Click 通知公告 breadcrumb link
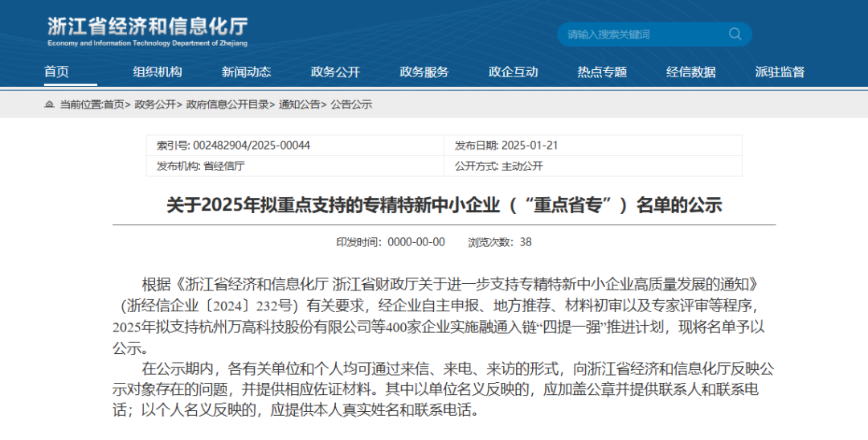The height and width of the screenshot is (440, 868). click(300, 105)
